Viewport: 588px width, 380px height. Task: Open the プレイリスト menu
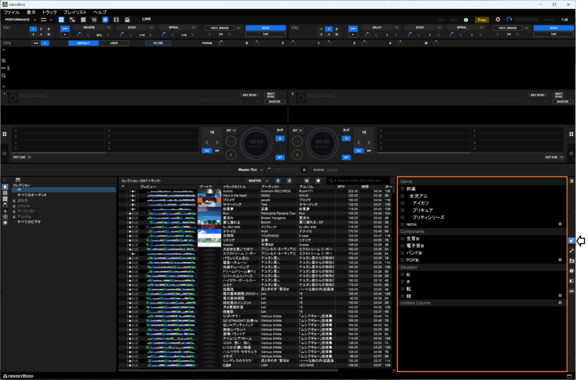point(75,12)
